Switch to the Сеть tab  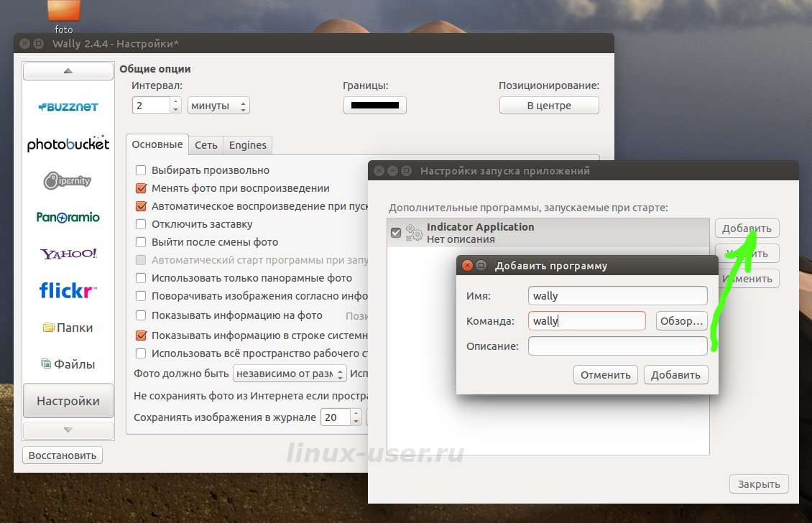[206, 146]
